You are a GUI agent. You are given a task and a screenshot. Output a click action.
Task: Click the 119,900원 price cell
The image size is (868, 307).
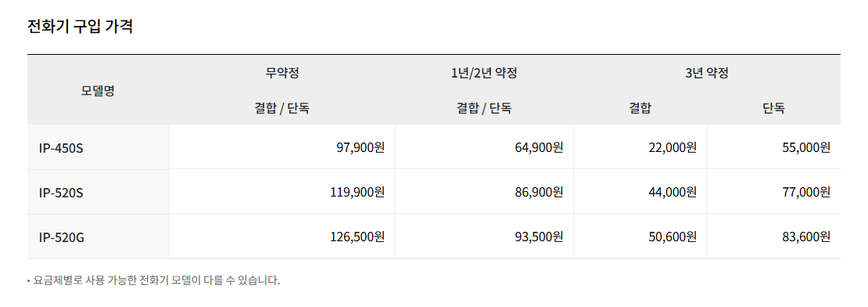pyautogui.click(x=282, y=192)
